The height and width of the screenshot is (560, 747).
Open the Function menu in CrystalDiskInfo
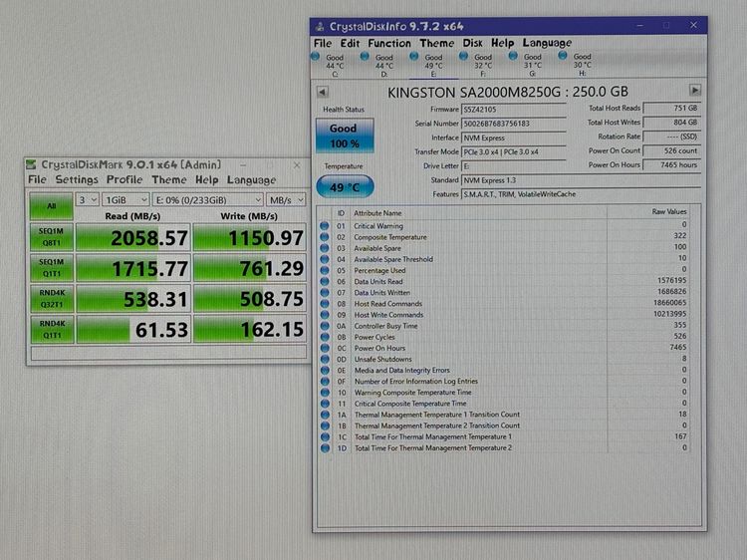point(389,44)
